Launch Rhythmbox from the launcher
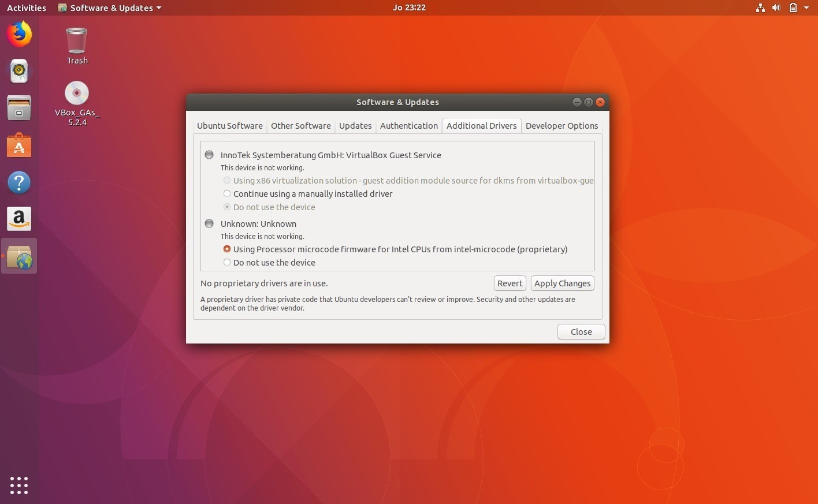 [19, 70]
